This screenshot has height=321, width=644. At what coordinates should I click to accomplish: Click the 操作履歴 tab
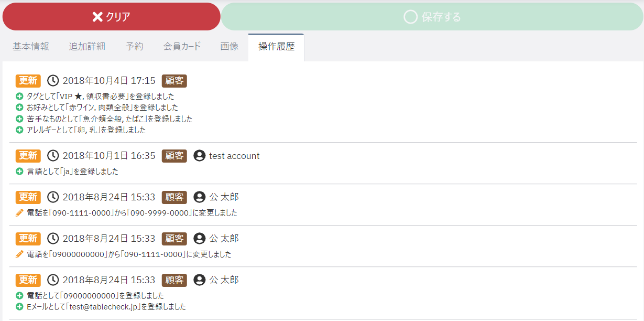tap(276, 46)
